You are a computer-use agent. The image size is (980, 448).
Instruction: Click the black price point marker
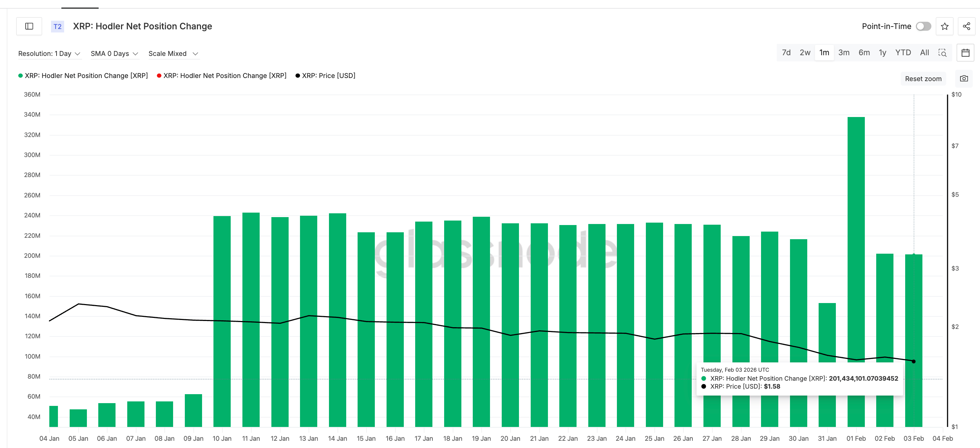(913, 361)
